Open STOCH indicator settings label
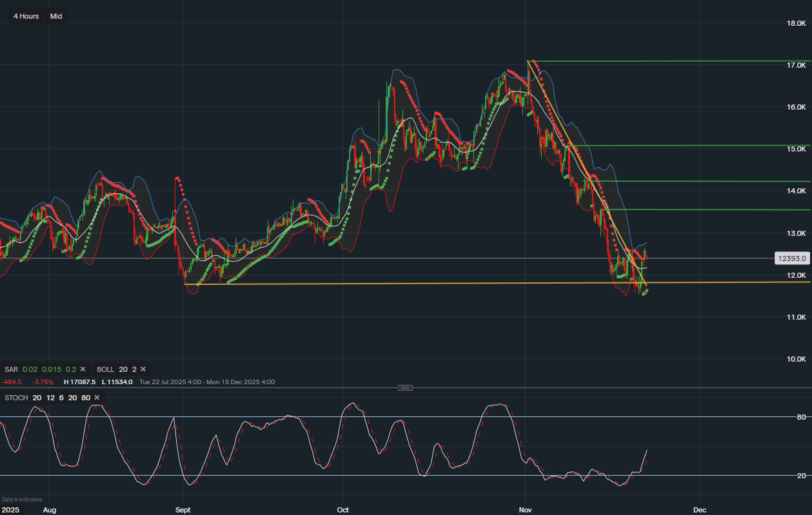Viewport: 812px width, 515px height. coord(16,398)
